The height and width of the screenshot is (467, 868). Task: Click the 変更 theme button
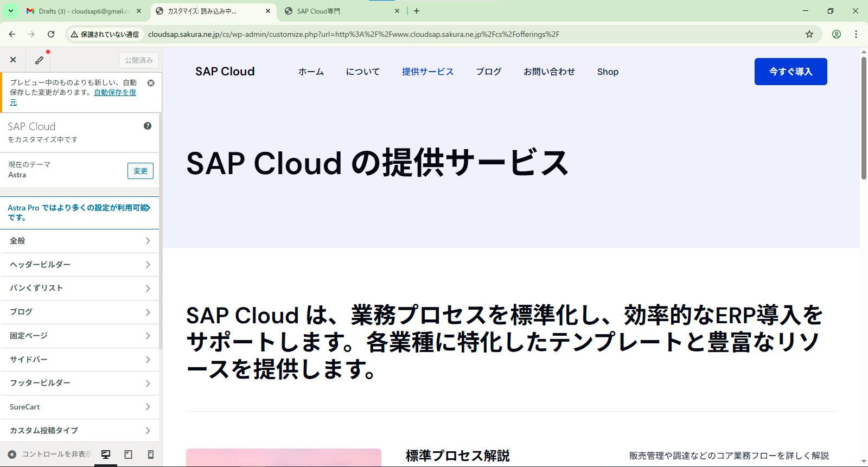click(x=141, y=171)
